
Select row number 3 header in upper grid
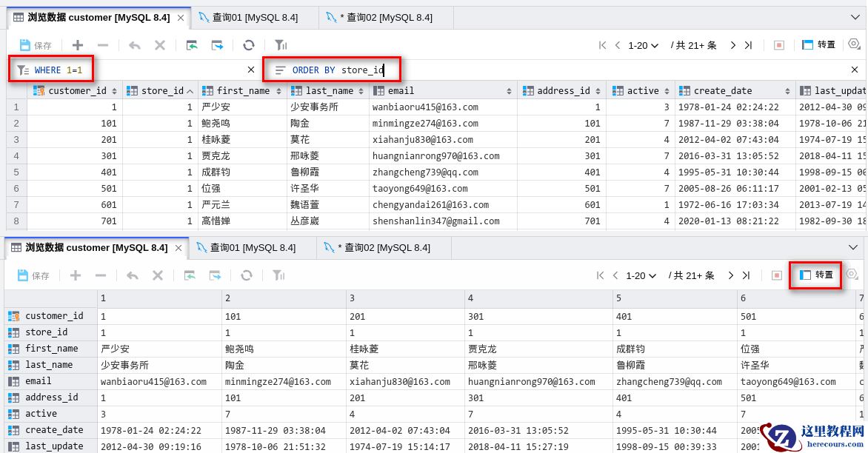[x=16, y=139]
